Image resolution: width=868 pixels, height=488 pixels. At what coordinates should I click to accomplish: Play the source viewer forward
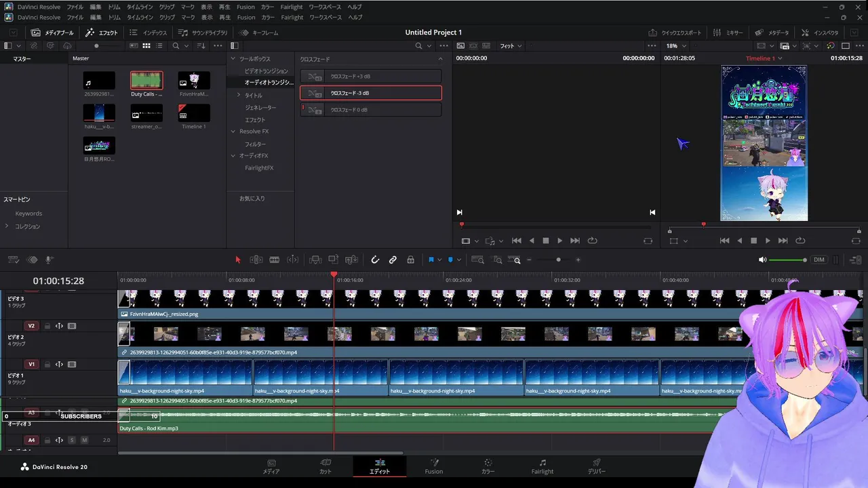(559, 241)
